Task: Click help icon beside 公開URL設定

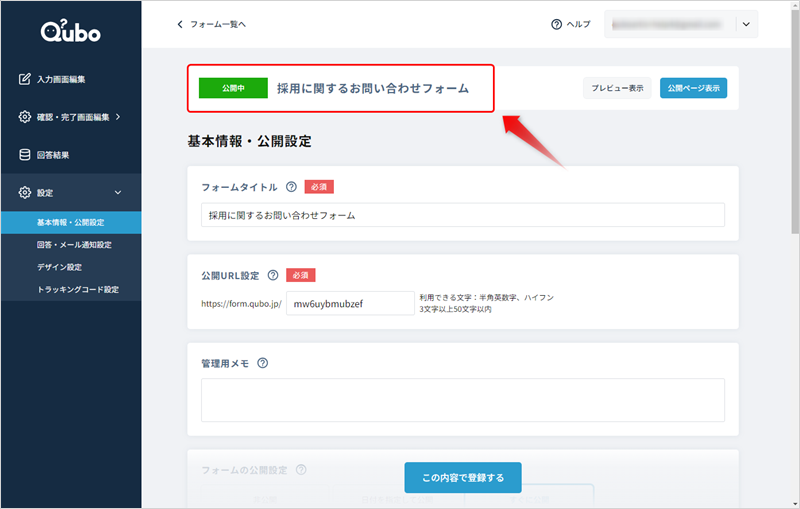Action: point(273,275)
